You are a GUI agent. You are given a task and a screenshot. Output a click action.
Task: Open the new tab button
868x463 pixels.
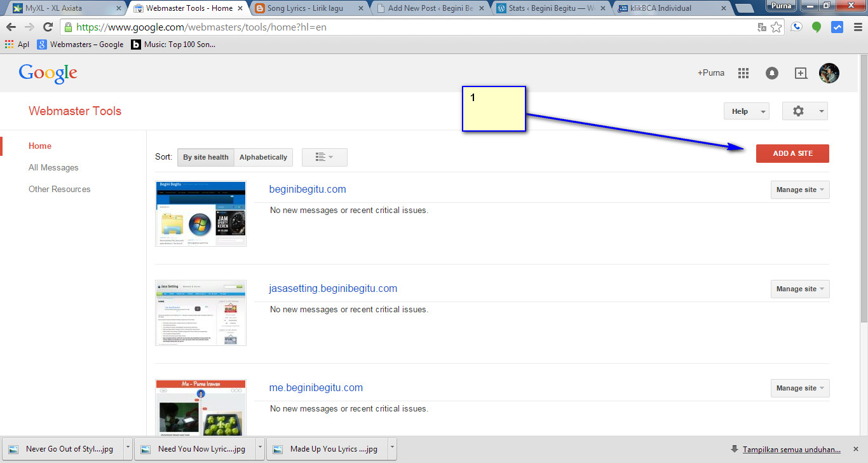click(744, 9)
